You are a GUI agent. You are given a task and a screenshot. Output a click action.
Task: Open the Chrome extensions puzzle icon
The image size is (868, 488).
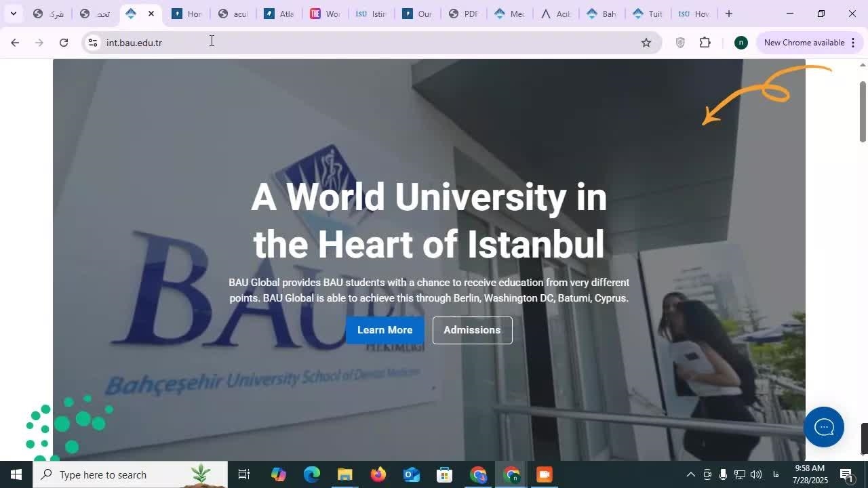[x=705, y=43]
